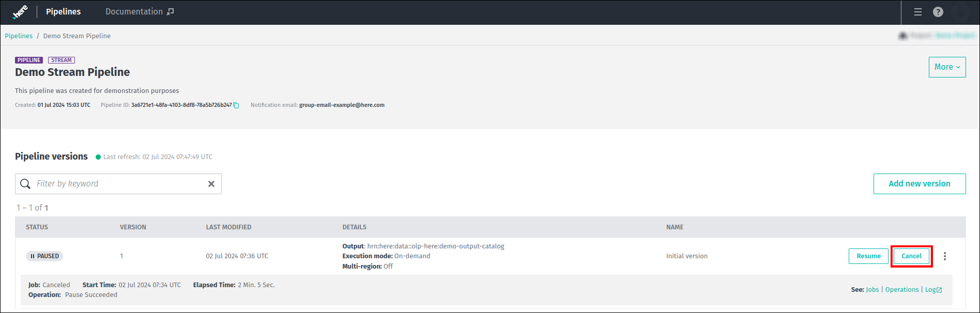Click the NAME column header
Viewport: 980px width, 313px height.
[675, 227]
